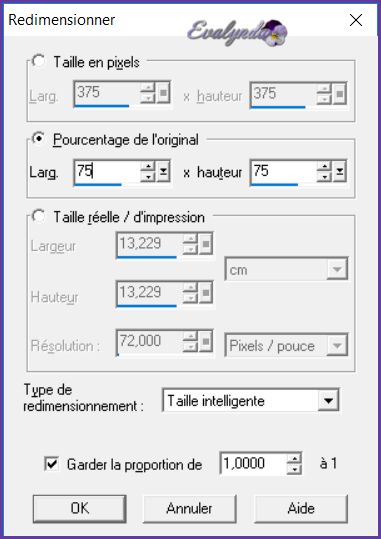Increase percentage hauteur with up spinner arrow
Screen dimensions: 381x539
click(324, 167)
